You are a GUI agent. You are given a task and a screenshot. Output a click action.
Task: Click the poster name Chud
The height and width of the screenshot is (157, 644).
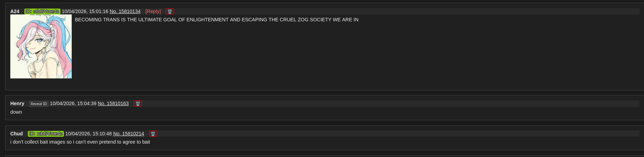pos(16,134)
